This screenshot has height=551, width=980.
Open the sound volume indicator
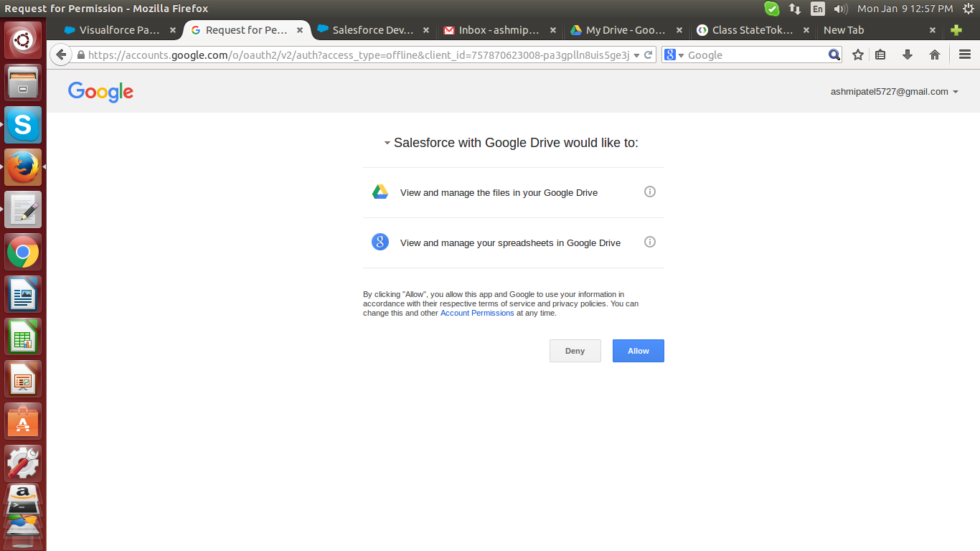(841, 9)
